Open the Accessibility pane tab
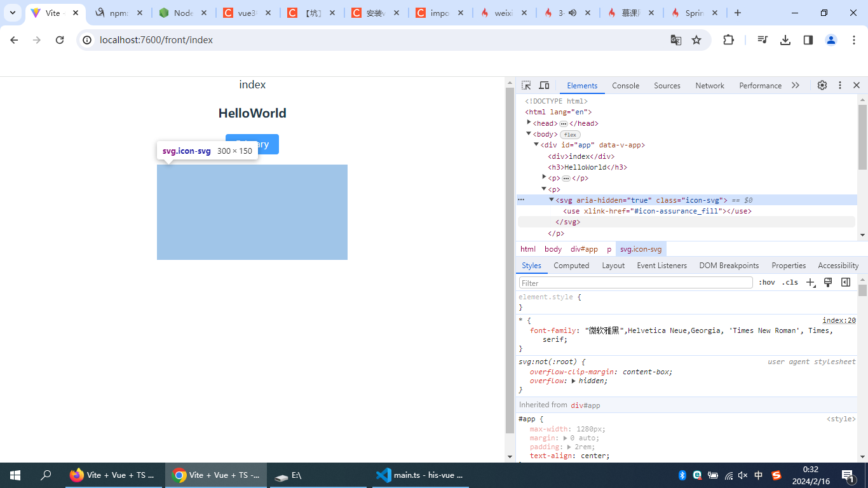The height and width of the screenshot is (488, 868). point(838,266)
